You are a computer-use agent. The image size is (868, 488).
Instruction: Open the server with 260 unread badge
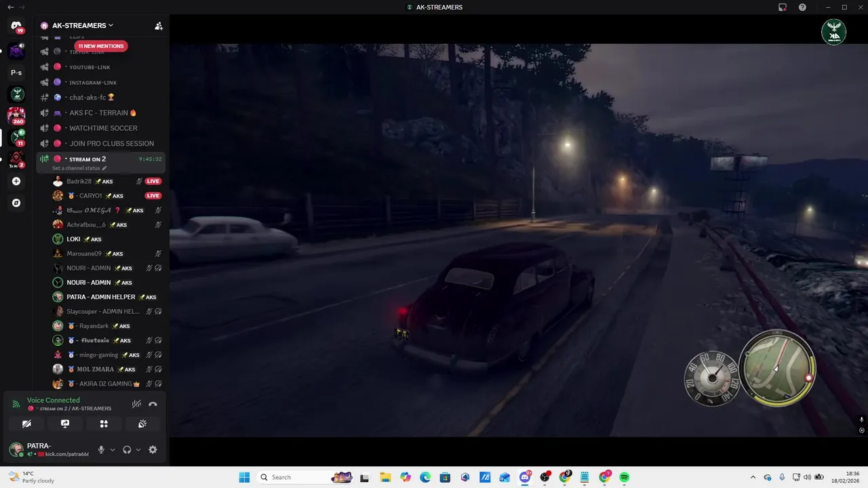16,116
